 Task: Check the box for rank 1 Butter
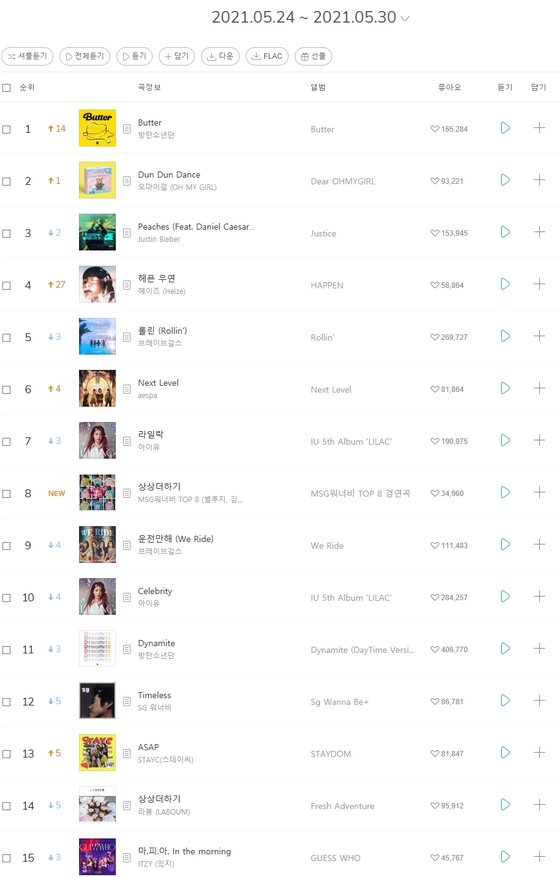pos(7,129)
